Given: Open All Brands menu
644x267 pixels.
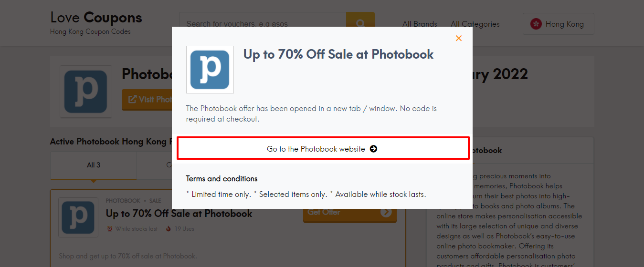Looking at the screenshot, I should click(420, 24).
